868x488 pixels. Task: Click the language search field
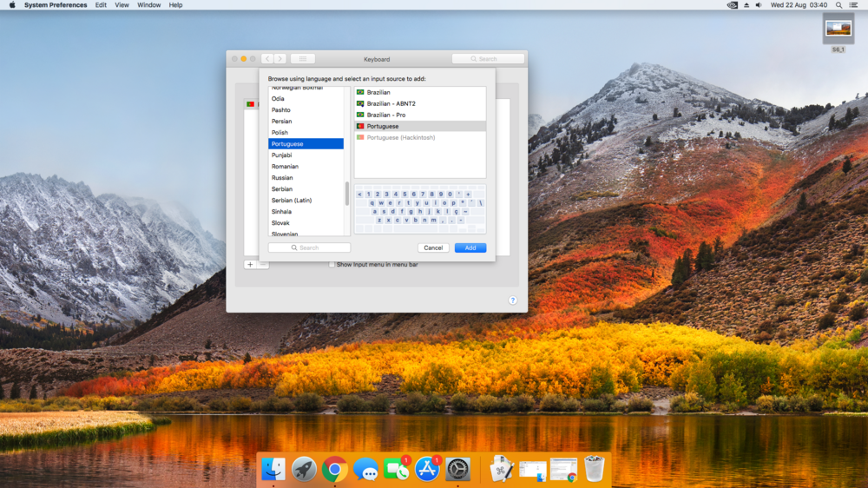click(309, 248)
